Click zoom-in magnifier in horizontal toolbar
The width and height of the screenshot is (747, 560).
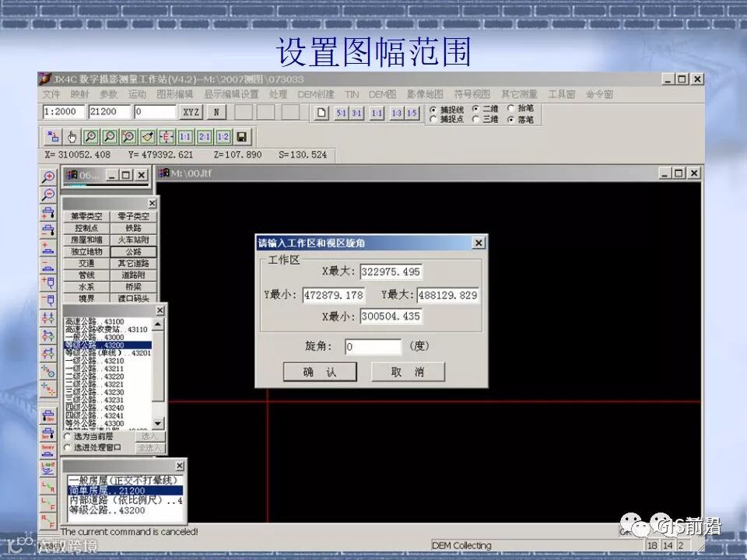coord(90,137)
